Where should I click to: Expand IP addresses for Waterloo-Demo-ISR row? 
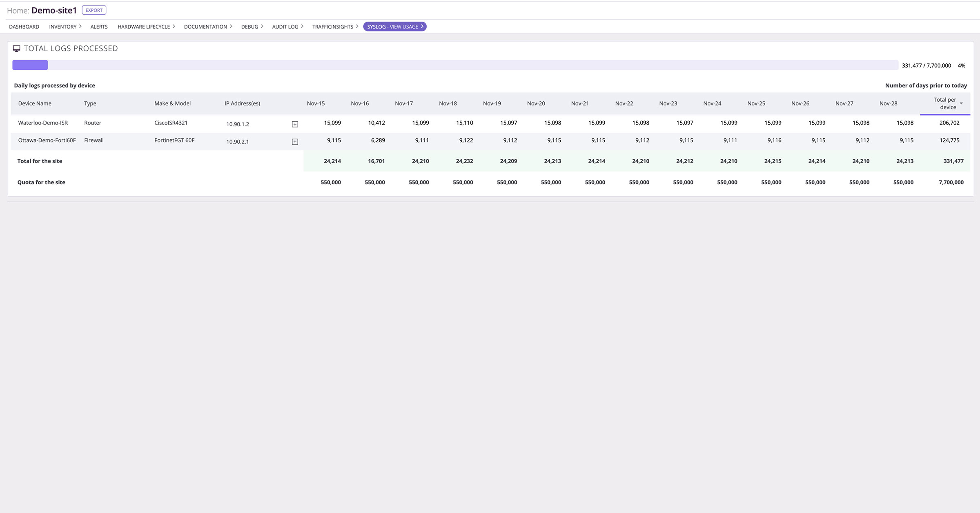click(295, 124)
